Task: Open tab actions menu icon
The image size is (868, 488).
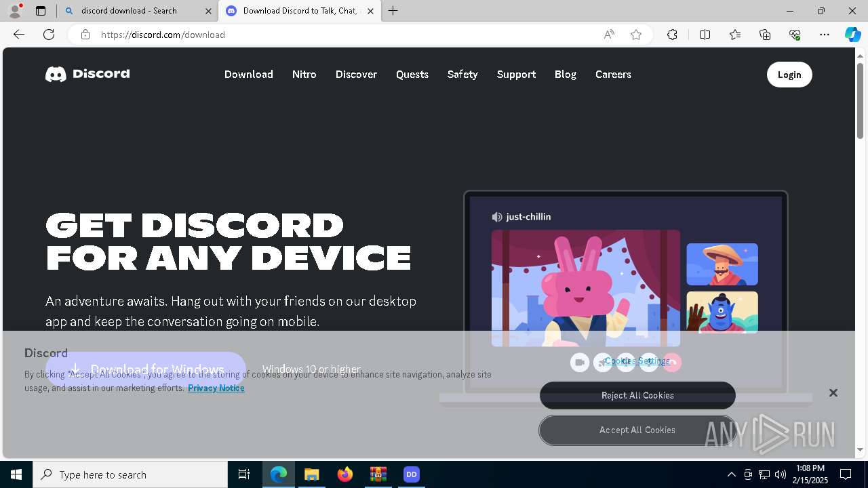Action: 41,11
